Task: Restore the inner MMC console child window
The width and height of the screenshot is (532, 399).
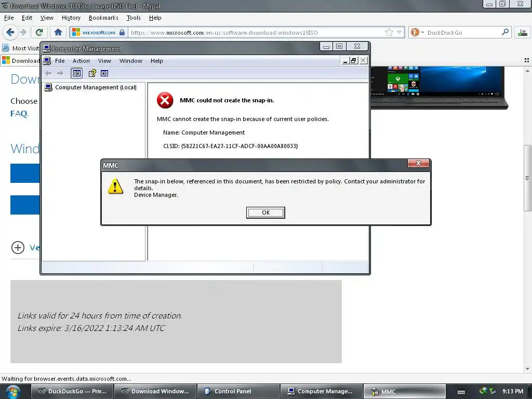Action: click(354, 61)
